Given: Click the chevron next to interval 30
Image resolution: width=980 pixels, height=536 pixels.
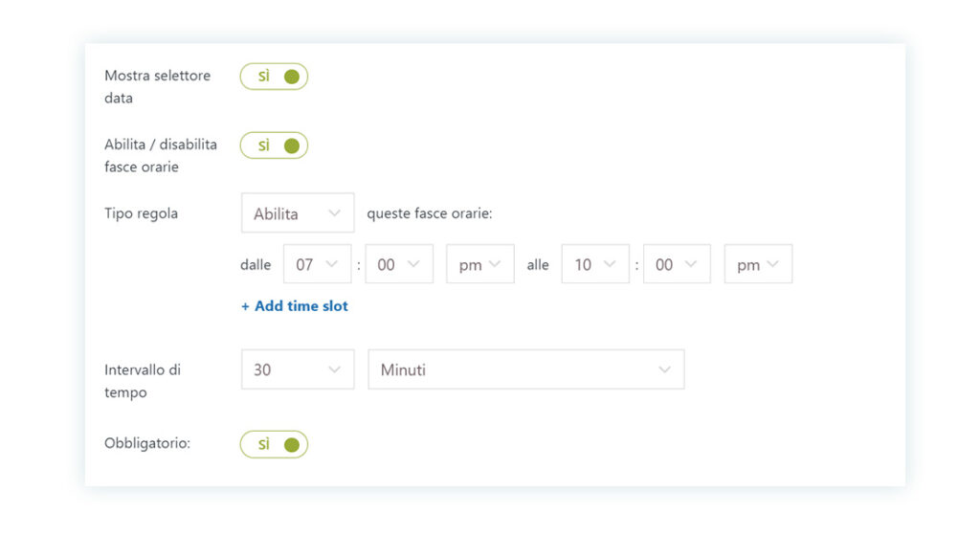Looking at the screenshot, I should pos(334,369).
